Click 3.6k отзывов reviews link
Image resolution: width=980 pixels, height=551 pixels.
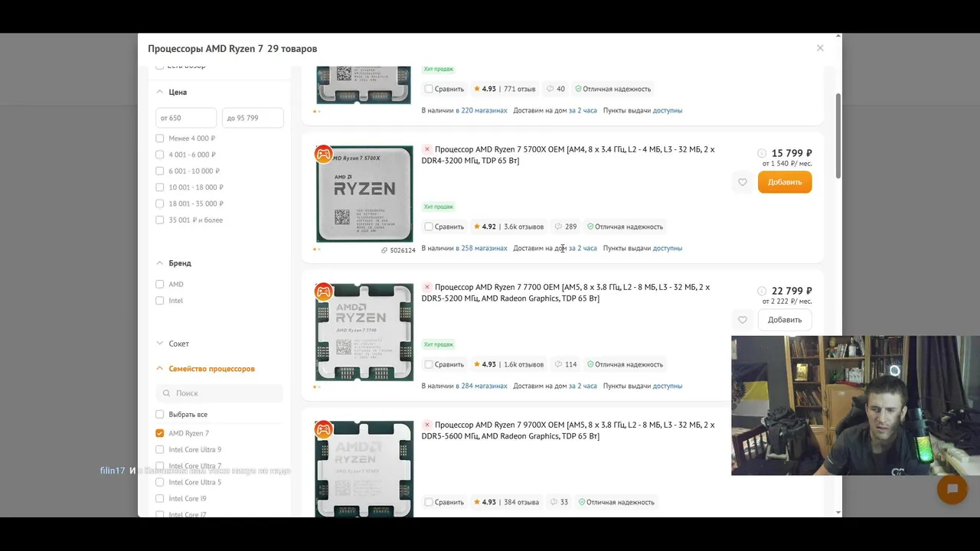[524, 227]
